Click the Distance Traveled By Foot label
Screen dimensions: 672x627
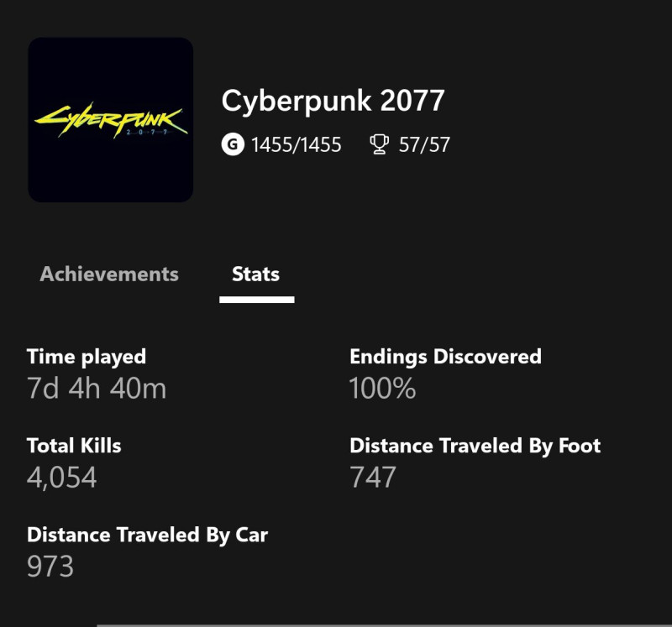click(475, 446)
